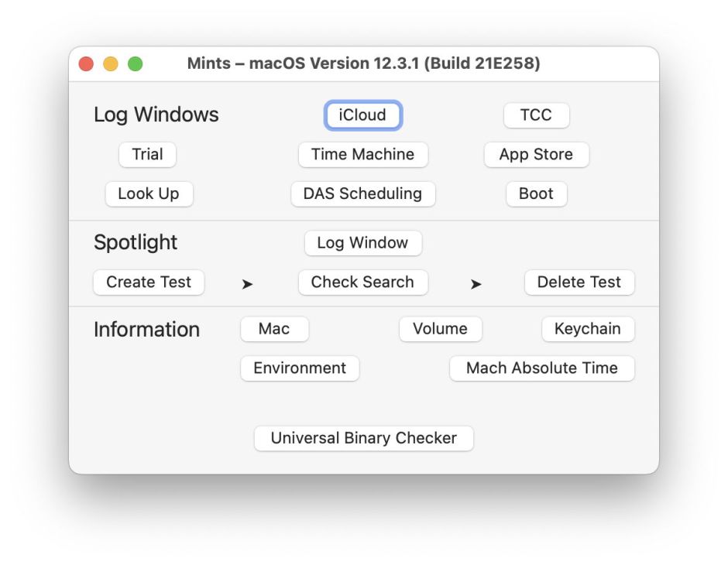
Task: Run Check Search for Spotlight
Action: (362, 282)
